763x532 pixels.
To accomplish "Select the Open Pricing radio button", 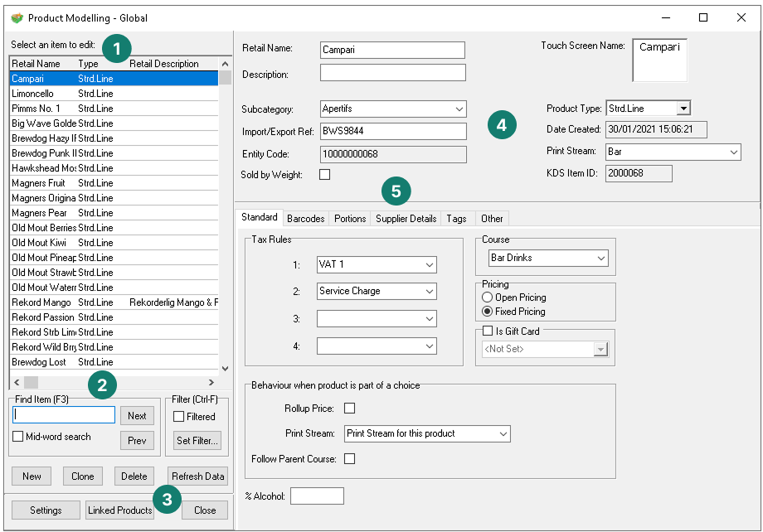I will (488, 297).
